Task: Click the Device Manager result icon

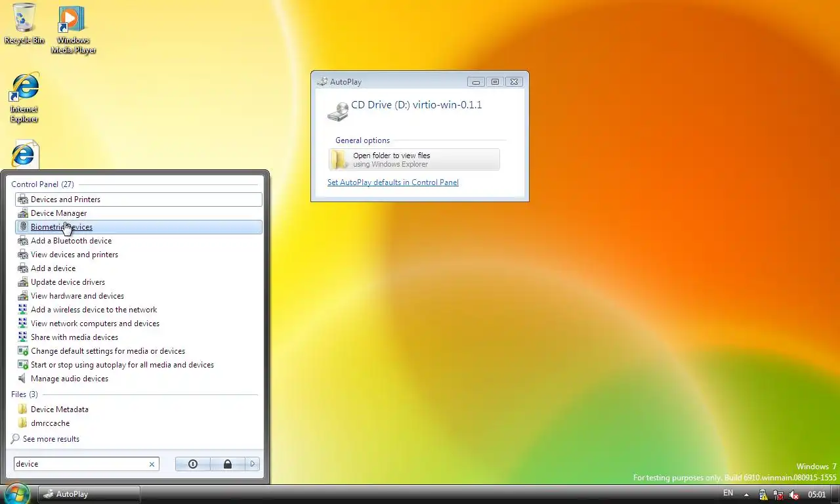Action: [x=23, y=213]
